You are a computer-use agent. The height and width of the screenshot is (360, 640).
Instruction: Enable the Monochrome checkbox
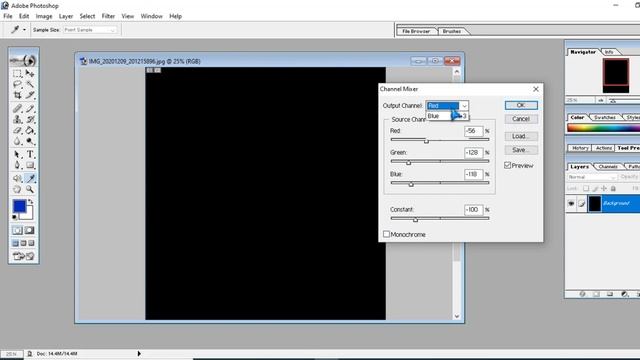386,234
